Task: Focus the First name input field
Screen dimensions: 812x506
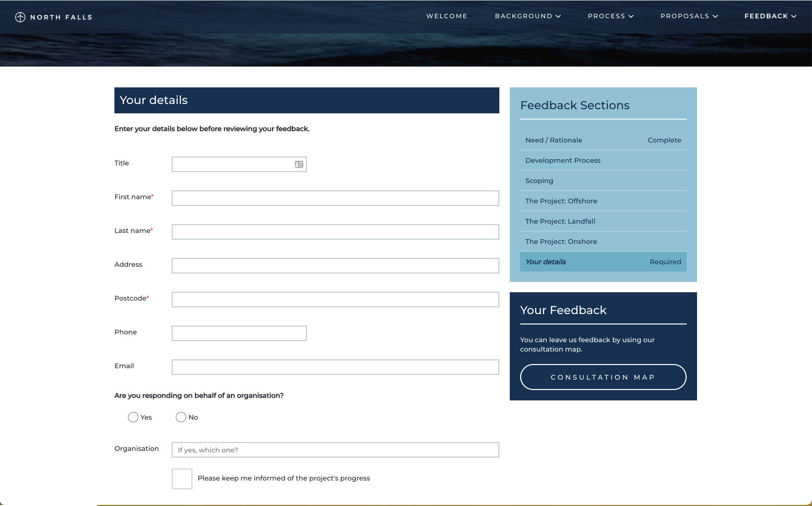Action: click(x=336, y=198)
